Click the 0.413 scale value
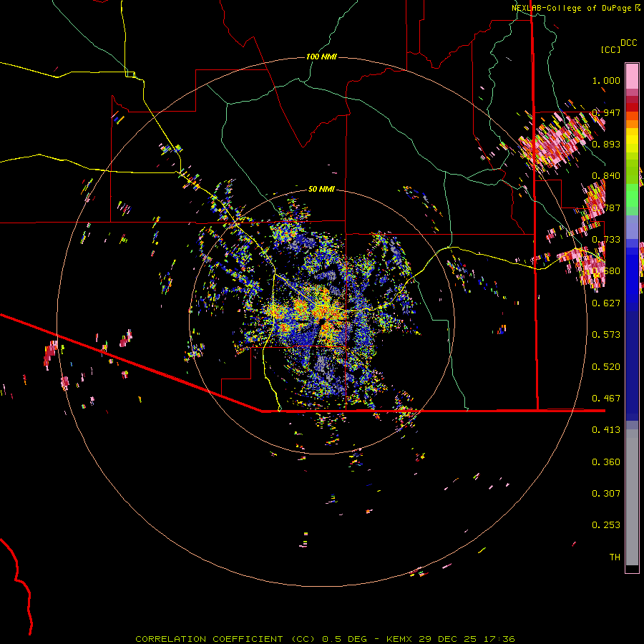 (606, 430)
